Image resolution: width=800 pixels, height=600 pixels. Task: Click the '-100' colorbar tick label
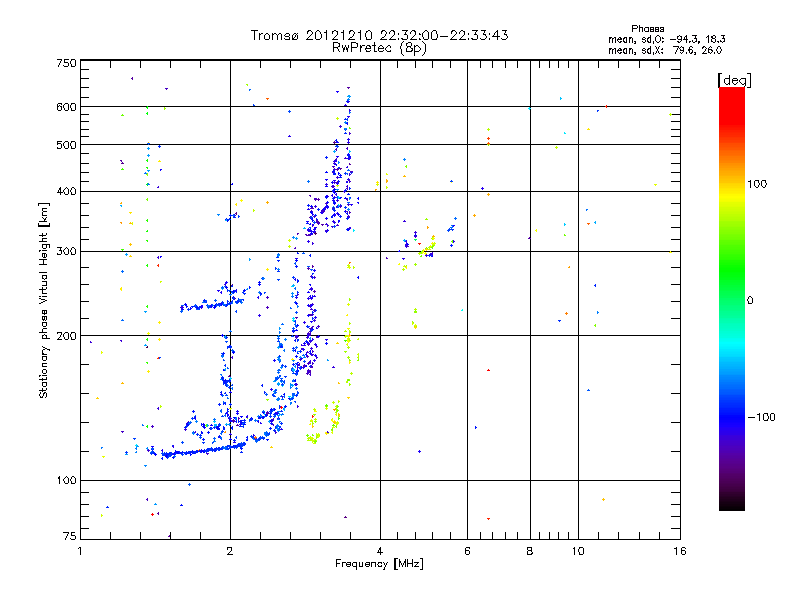pyautogui.click(x=761, y=417)
